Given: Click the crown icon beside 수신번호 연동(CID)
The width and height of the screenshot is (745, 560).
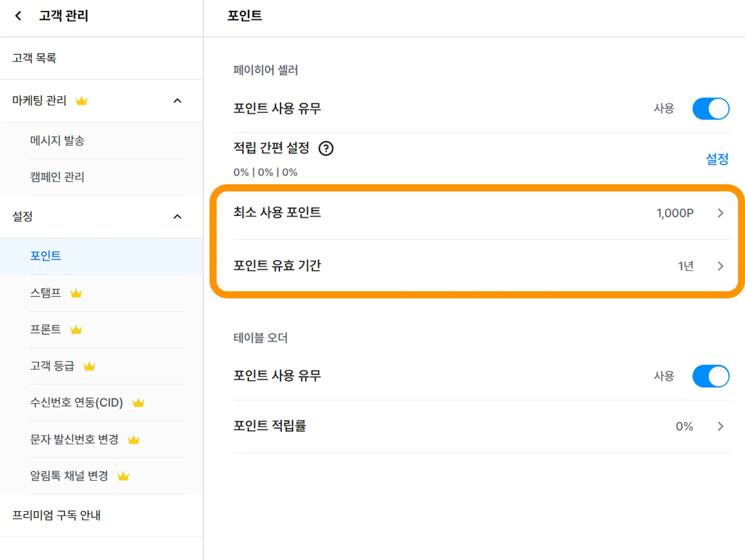Looking at the screenshot, I should coord(138,403).
